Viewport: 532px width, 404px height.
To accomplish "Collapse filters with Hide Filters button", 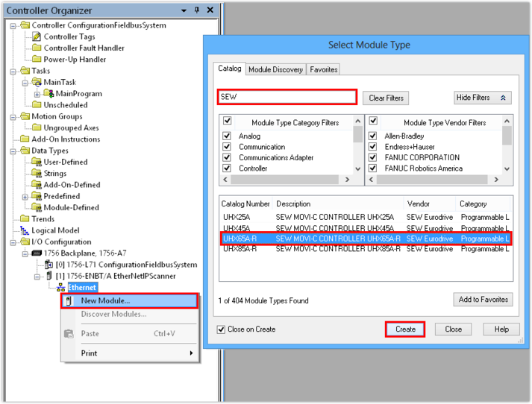I will (x=482, y=98).
